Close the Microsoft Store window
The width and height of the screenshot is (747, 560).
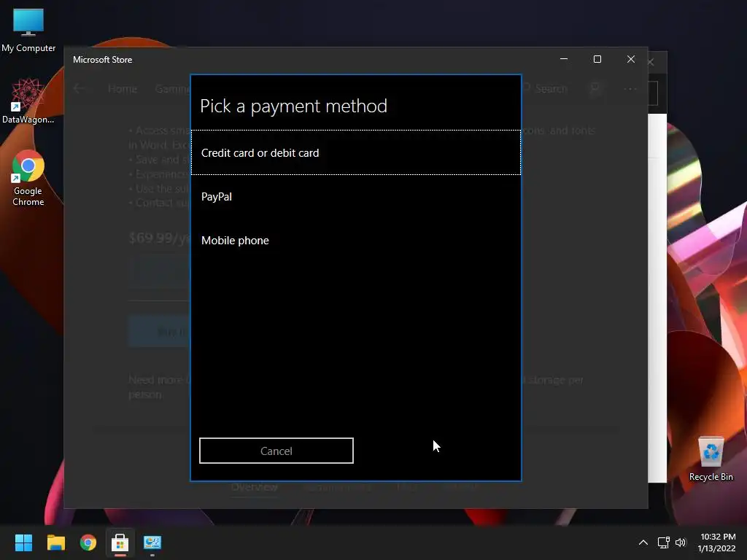point(631,59)
